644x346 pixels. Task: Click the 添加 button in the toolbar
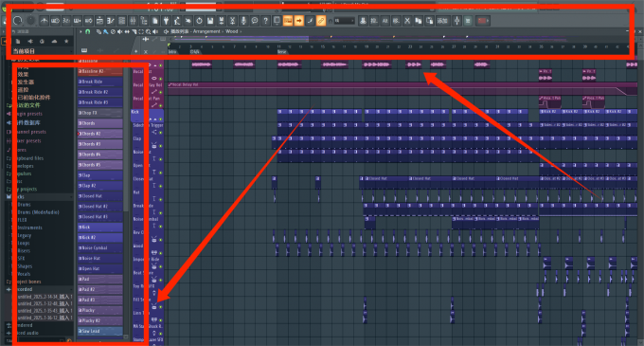(442, 21)
